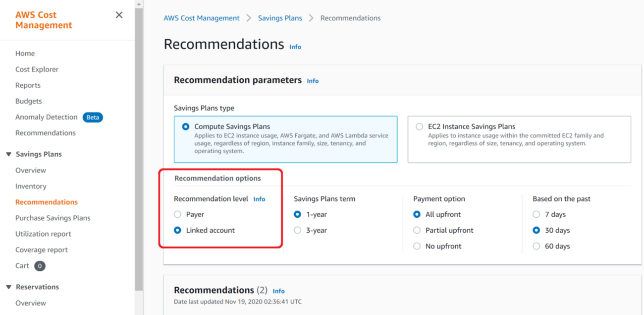
Task: Click the sidebar vertical scrollbar
Action: (x=139, y=149)
